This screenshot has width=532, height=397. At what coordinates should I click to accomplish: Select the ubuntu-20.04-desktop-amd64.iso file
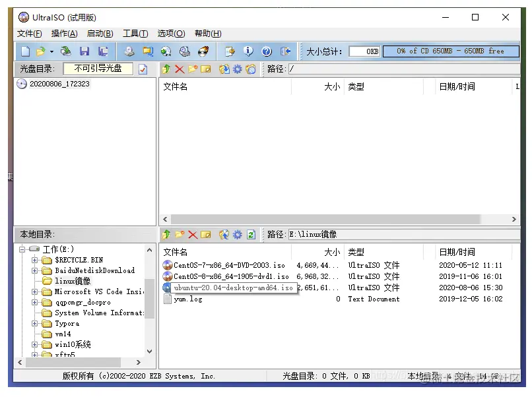click(233, 288)
